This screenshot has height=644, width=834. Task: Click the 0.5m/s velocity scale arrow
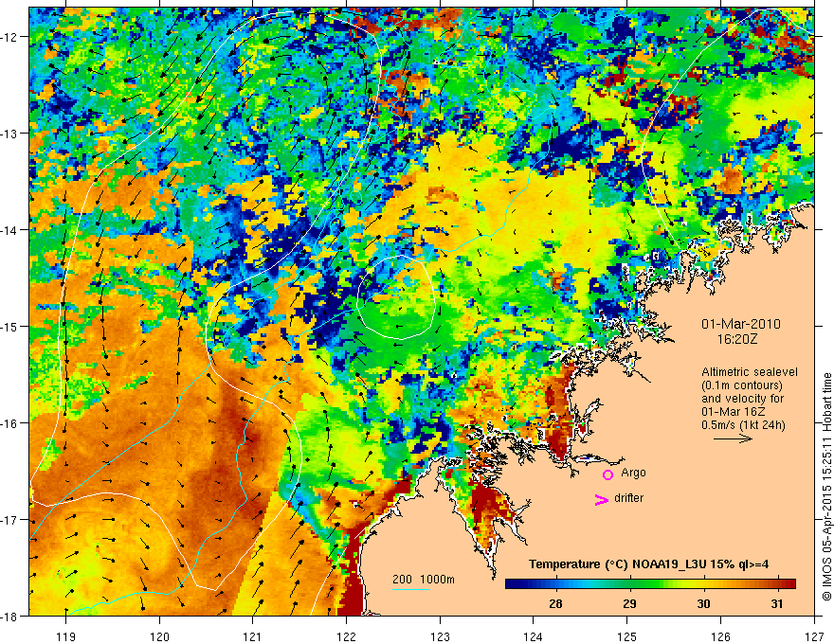733,438
